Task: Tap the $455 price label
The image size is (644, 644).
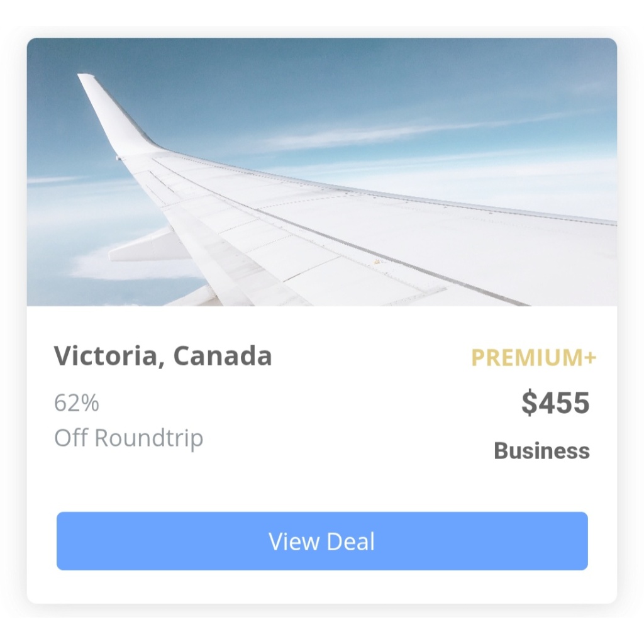Action: coord(555,402)
